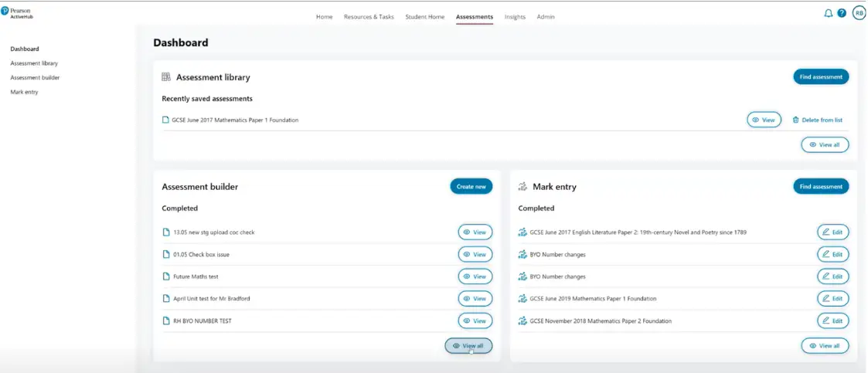Viewport: 868px width, 373px height.
Task: Click trash icon beside Delete from list
Action: [x=795, y=120]
